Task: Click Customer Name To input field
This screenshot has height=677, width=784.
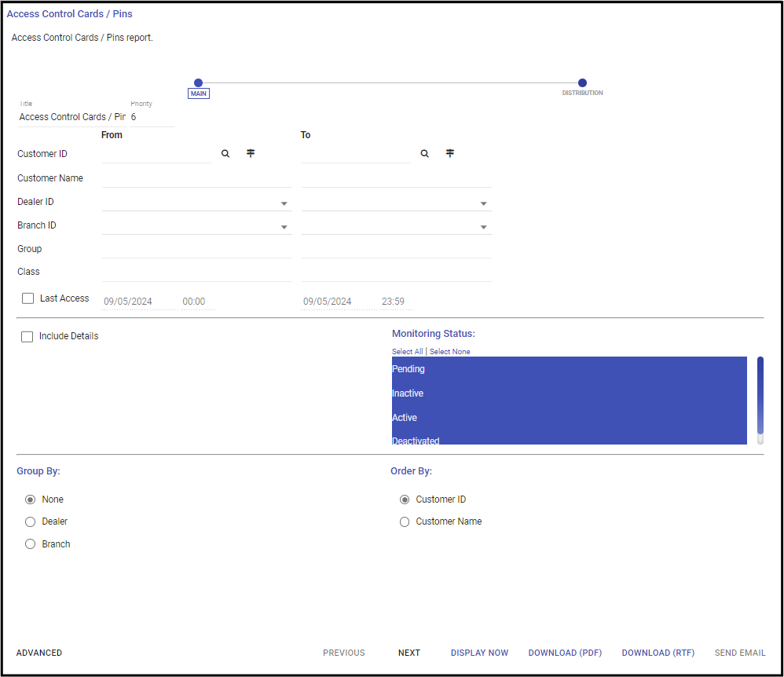Action: (x=397, y=178)
